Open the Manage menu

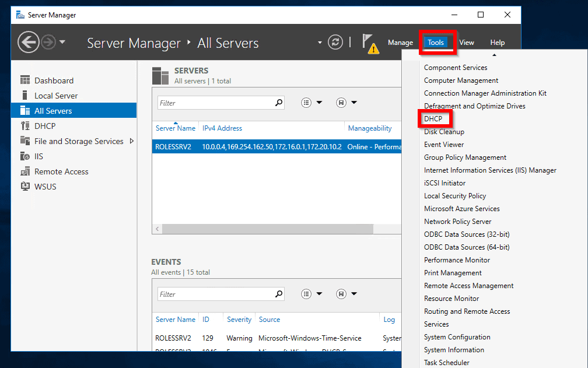(x=400, y=43)
